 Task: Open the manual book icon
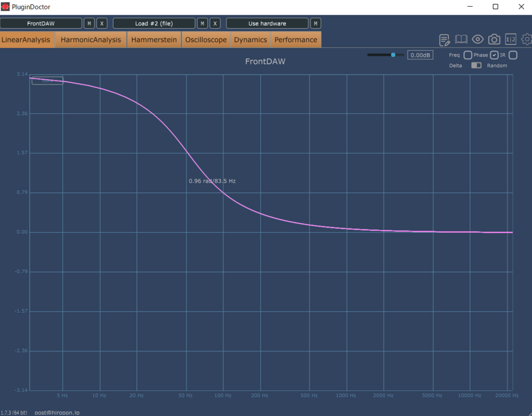coord(461,39)
